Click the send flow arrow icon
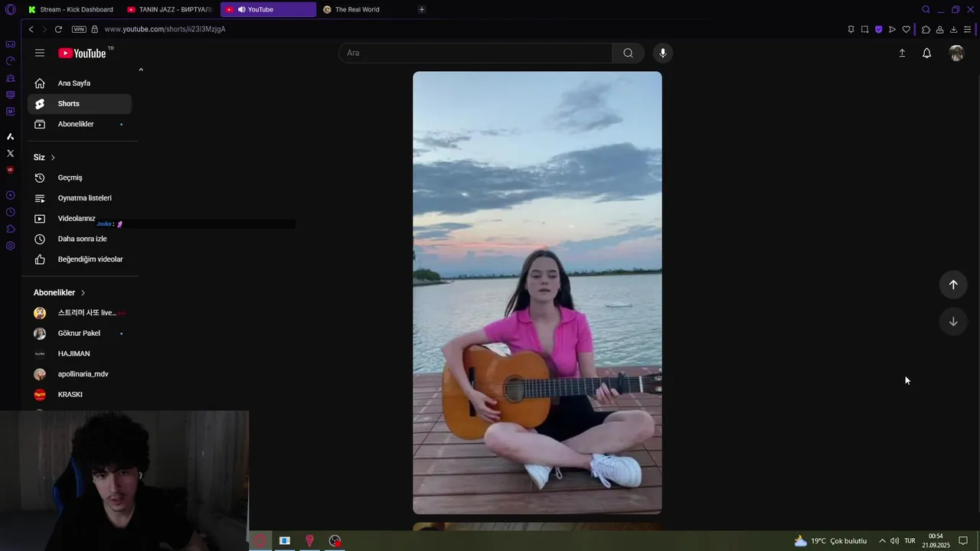This screenshot has height=551, width=980. pos(892,29)
